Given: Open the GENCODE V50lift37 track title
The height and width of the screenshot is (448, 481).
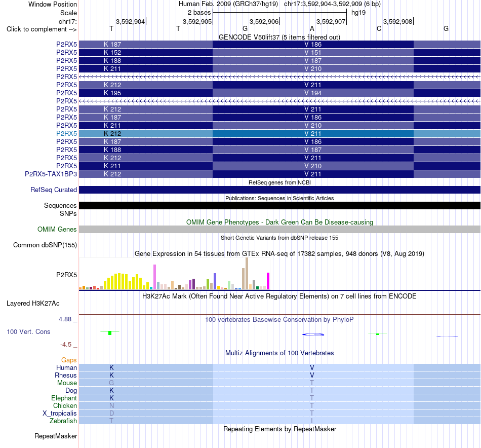Looking at the screenshot, I should click(x=279, y=37).
